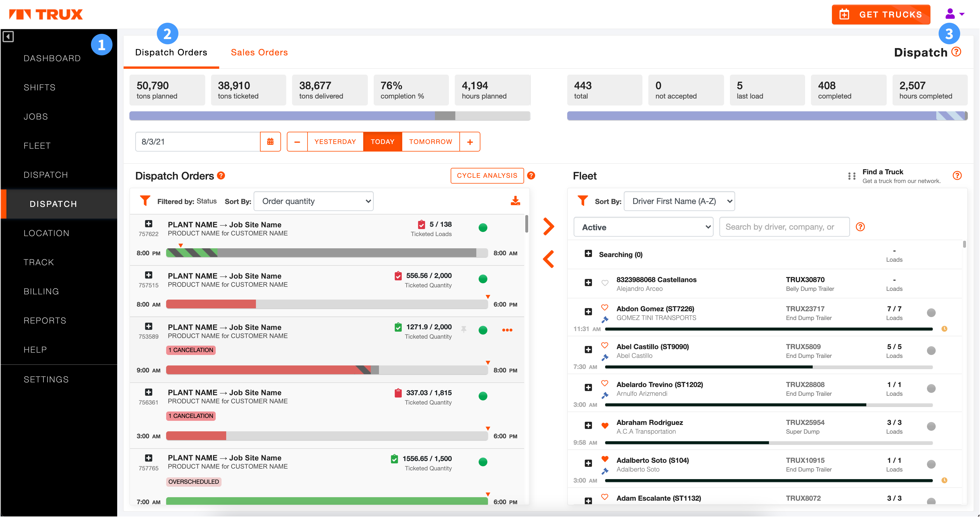
Task: Click help icon next to Cycle Analysis
Action: (x=531, y=175)
